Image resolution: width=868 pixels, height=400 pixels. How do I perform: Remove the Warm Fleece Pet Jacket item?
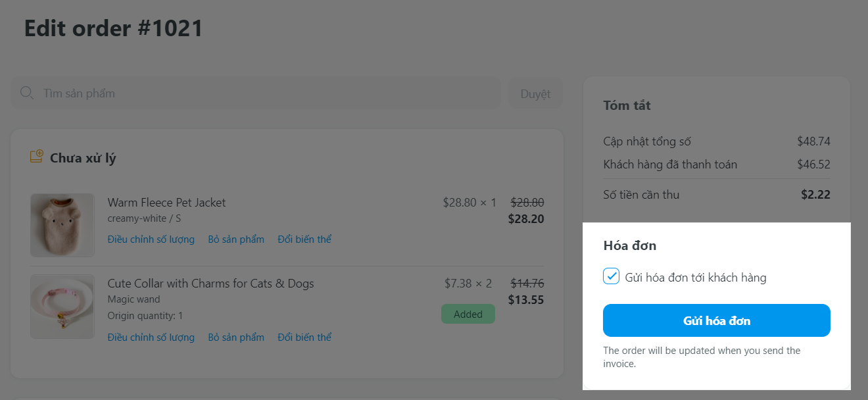click(x=236, y=239)
